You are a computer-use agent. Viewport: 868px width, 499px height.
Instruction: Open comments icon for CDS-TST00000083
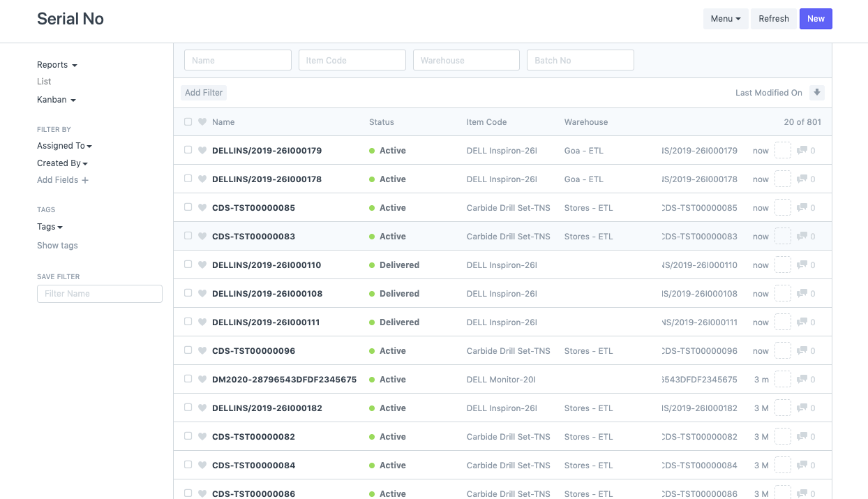(x=802, y=237)
